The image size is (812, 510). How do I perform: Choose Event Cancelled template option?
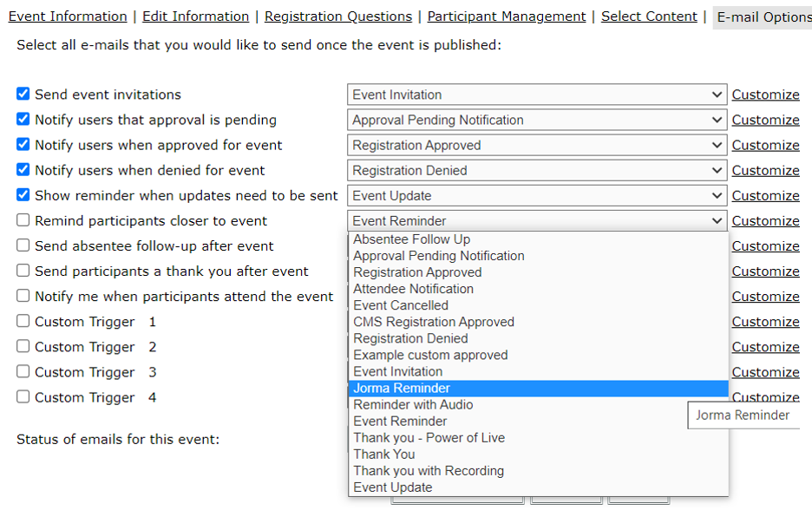pos(539,305)
